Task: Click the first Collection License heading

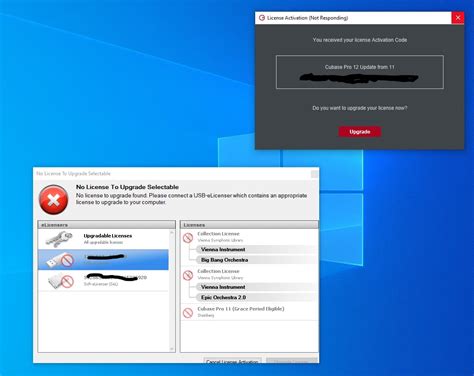Action: (218, 234)
